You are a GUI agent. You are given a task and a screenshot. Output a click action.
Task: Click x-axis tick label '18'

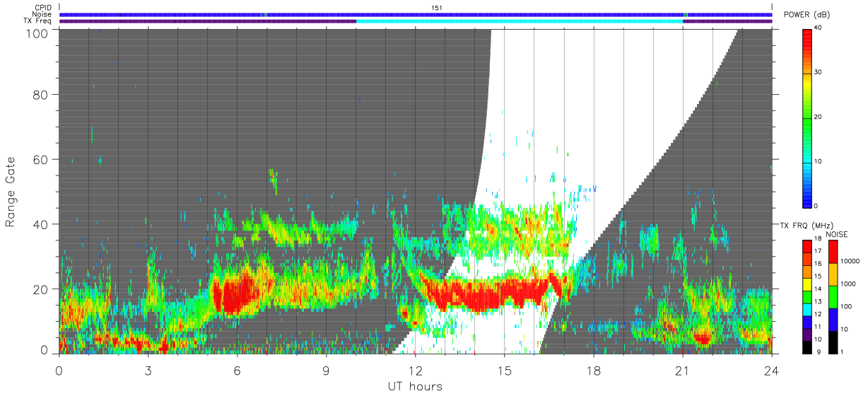point(593,371)
